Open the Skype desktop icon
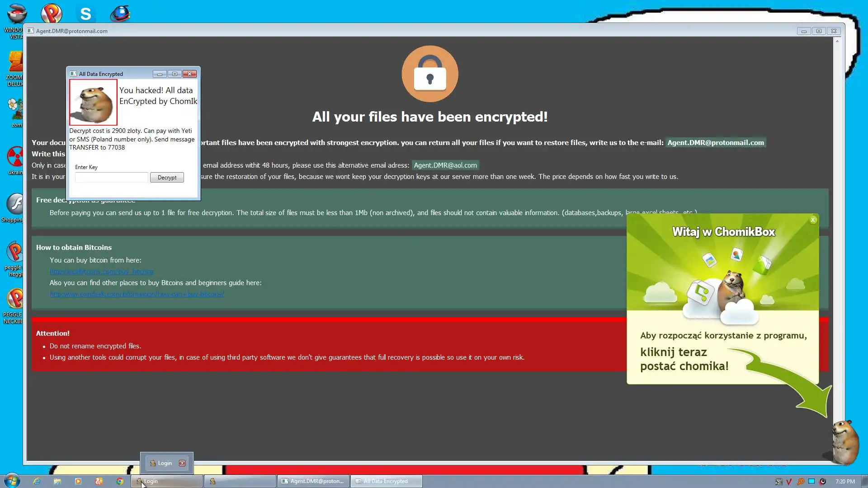This screenshot has height=488, width=868. pyautogui.click(x=85, y=14)
